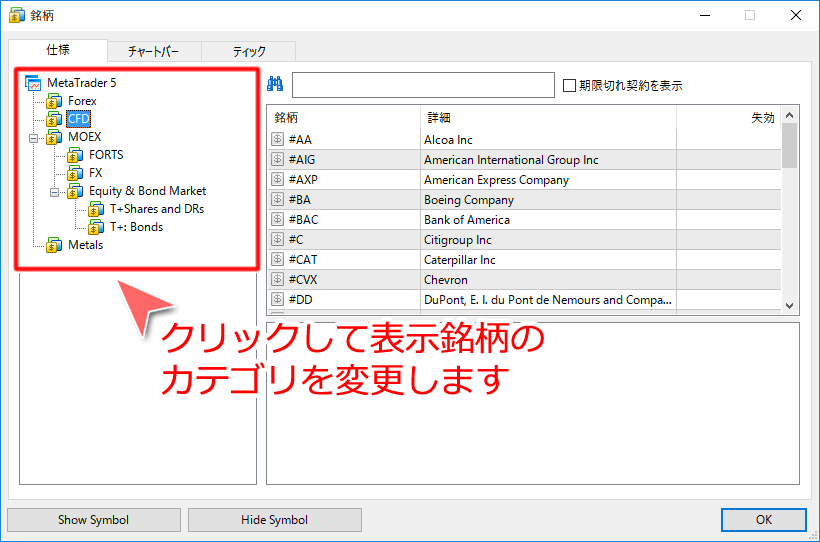Sort by the 詳細 column header
This screenshot has width=820, height=542.
point(549,118)
